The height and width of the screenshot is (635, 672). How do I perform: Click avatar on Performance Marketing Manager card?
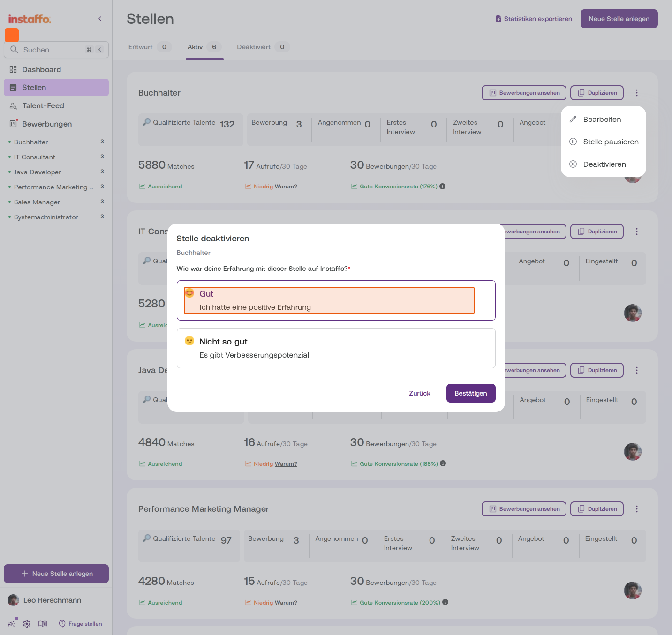(x=633, y=590)
